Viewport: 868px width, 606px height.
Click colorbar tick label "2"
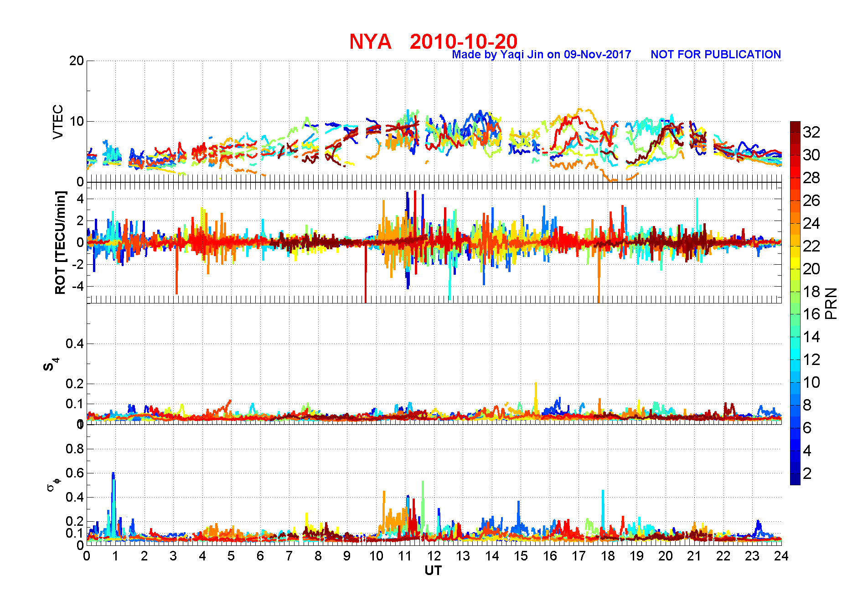coord(807,473)
